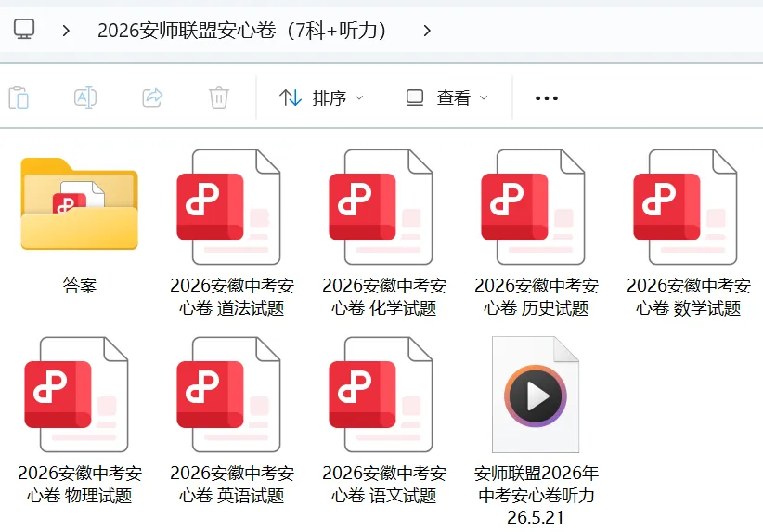Open the three-dots more options menu
Viewport: 763px width, 532px height.
(x=547, y=98)
